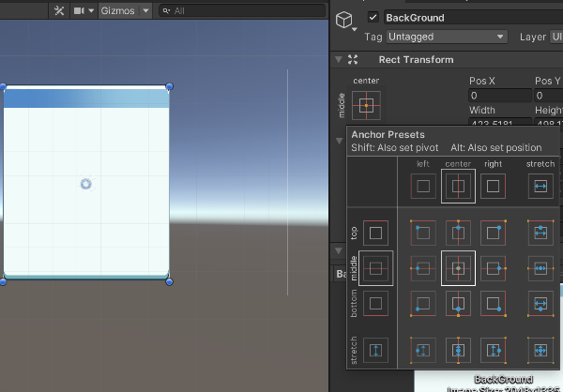Viewport: 563px width, 392px height.
Task: Toggle the Gizmos button
Action: pyautogui.click(x=118, y=10)
